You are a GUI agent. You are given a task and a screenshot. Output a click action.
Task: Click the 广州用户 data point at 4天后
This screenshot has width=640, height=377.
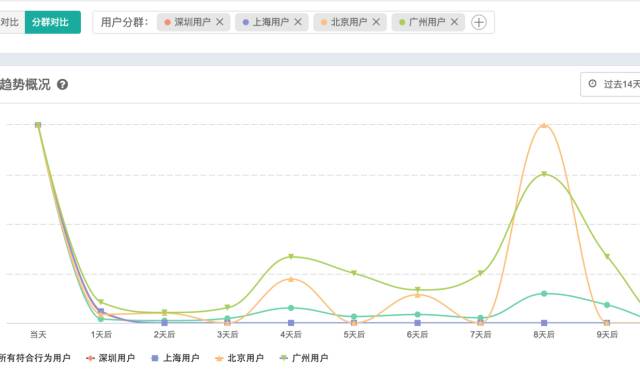click(x=291, y=257)
